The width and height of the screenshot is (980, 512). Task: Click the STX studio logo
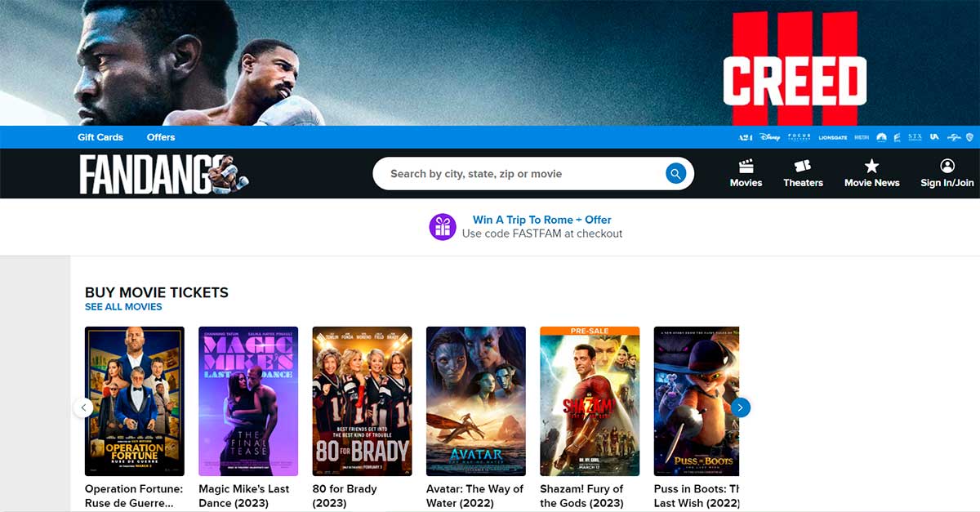tap(915, 137)
